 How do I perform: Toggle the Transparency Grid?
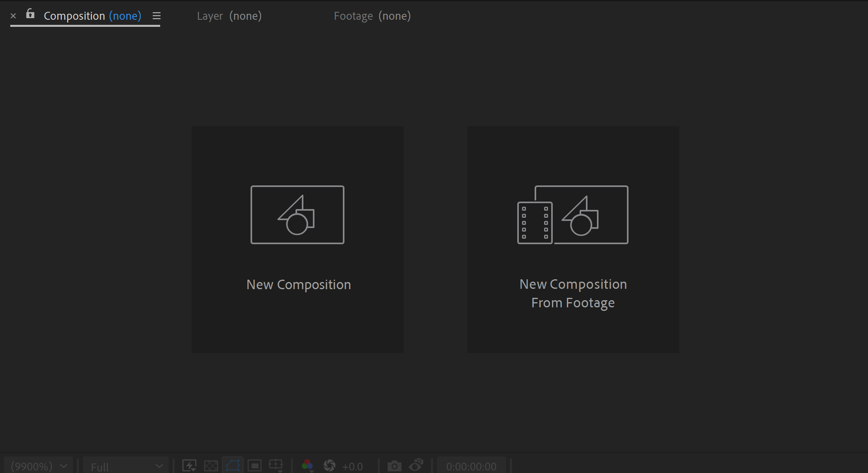(x=211, y=466)
